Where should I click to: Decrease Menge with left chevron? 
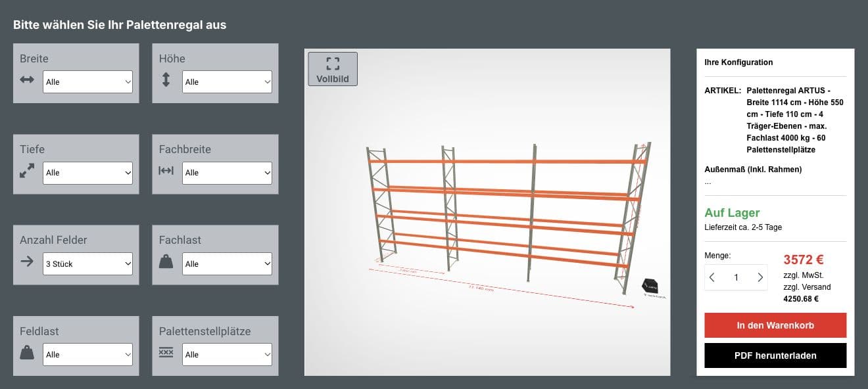[x=712, y=277]
